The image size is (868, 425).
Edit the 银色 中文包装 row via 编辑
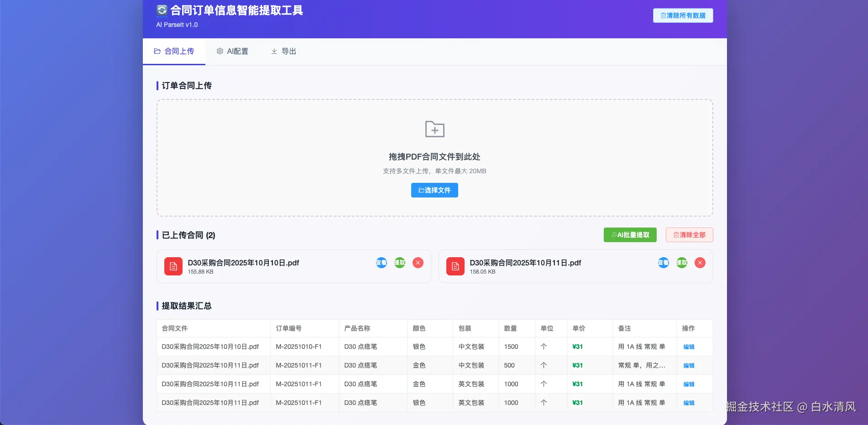coord(689,347)
